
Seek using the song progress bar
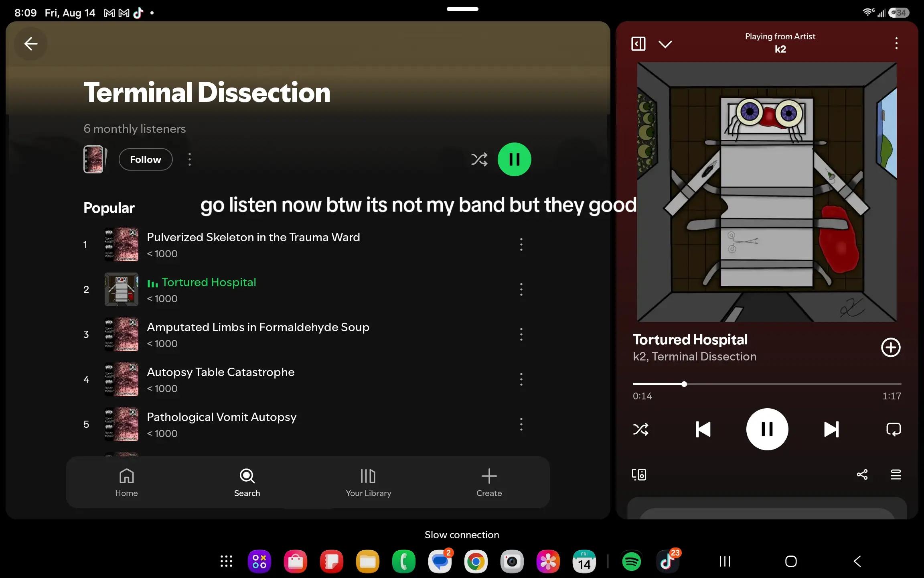pyautogui.click(x=767, y=384)
